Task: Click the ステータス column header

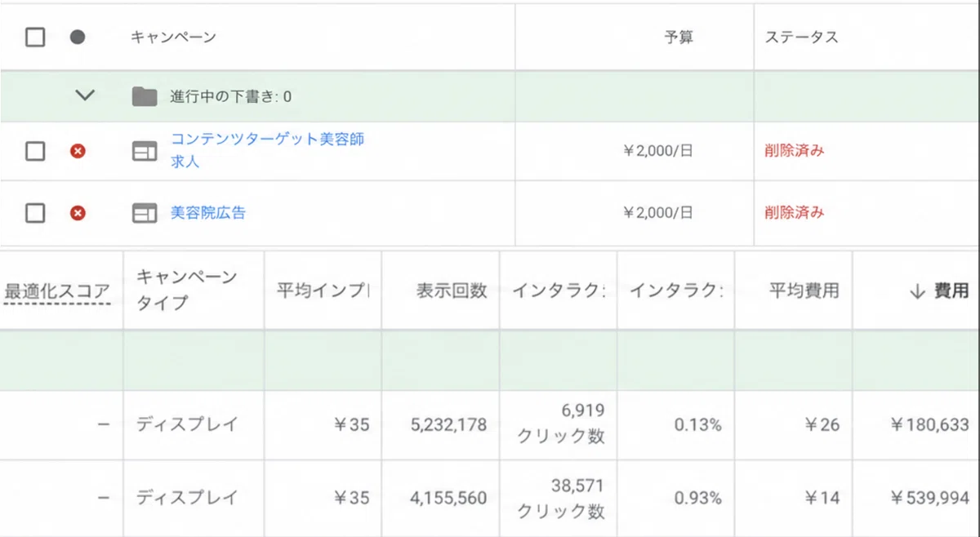Action: [x=801, y=38]
